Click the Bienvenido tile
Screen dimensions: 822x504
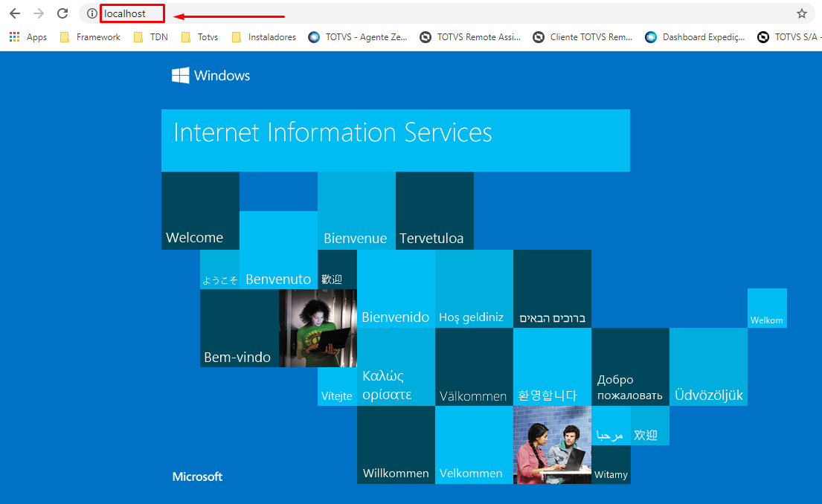tap(396, 288)
